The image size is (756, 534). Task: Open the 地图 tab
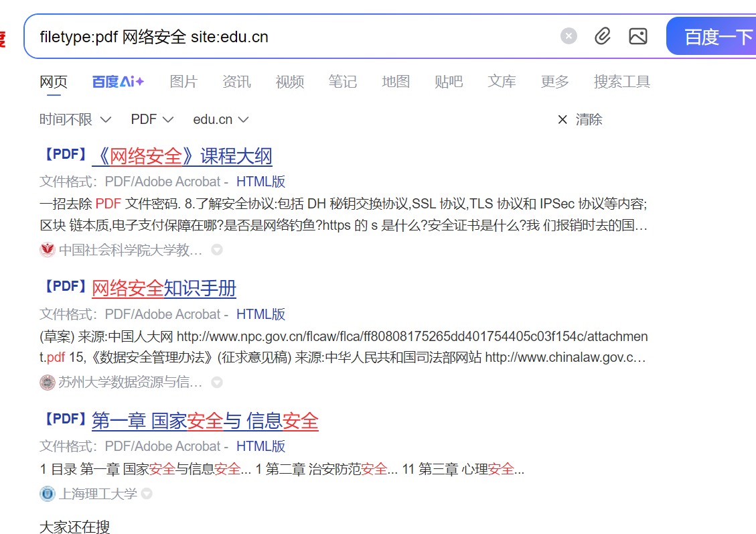(x=396, y=82)
